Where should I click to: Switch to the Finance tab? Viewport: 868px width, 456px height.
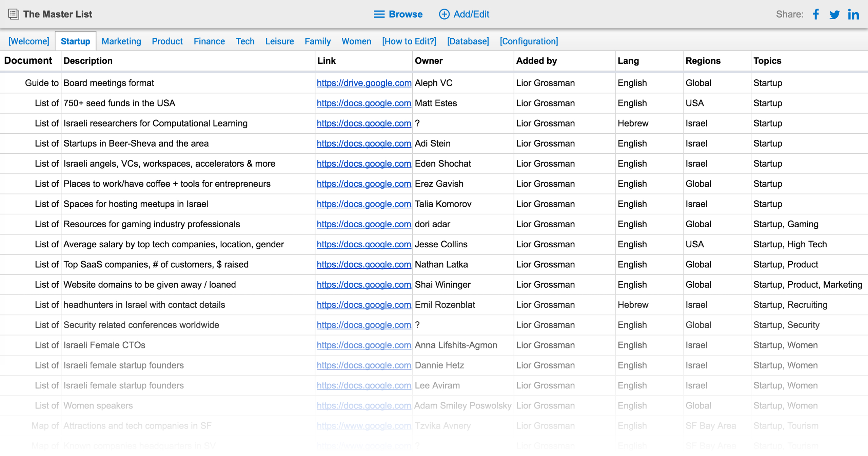[x=209, y=41]
